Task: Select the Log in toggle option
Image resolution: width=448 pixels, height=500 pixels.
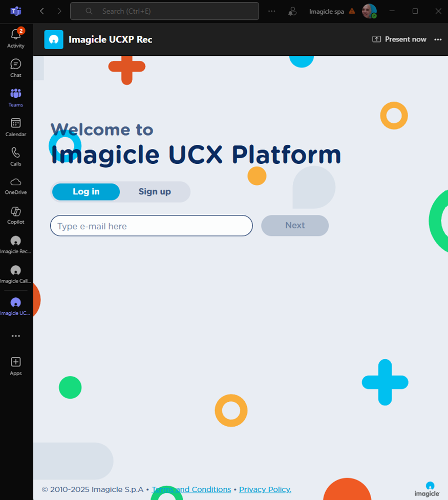Action: 86,192
